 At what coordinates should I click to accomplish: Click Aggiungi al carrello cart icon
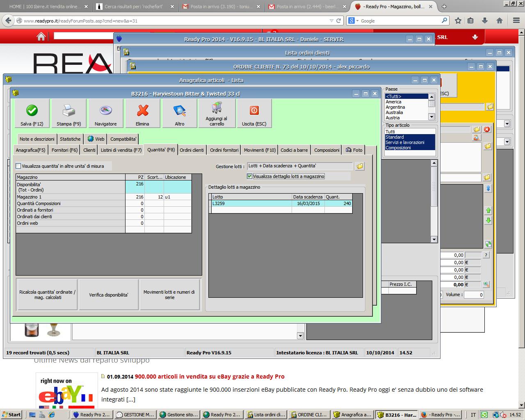click(217, 113)
